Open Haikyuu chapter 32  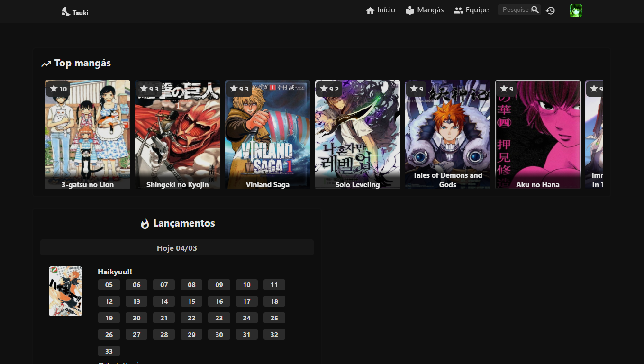(274, 335)
